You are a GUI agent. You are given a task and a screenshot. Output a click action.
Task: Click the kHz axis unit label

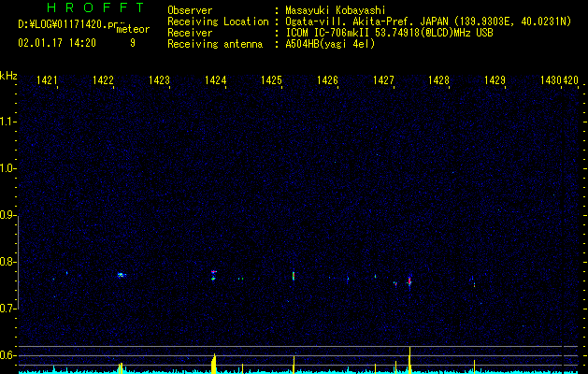pos(8,76)
